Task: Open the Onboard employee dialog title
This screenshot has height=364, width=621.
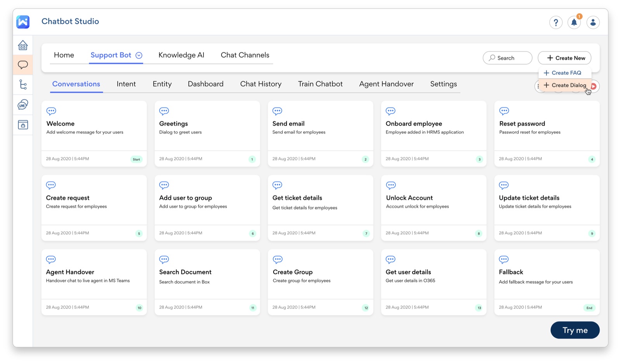Action: point(414,124)
